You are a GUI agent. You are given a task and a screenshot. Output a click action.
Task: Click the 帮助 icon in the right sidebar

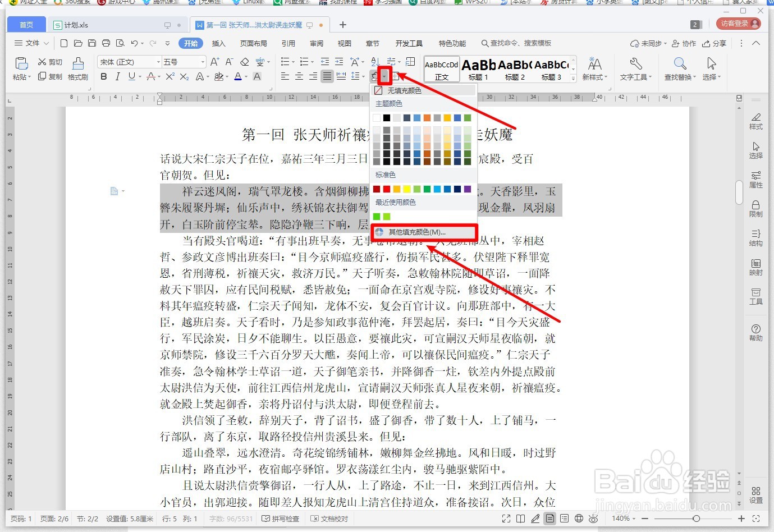click(756, 331)
